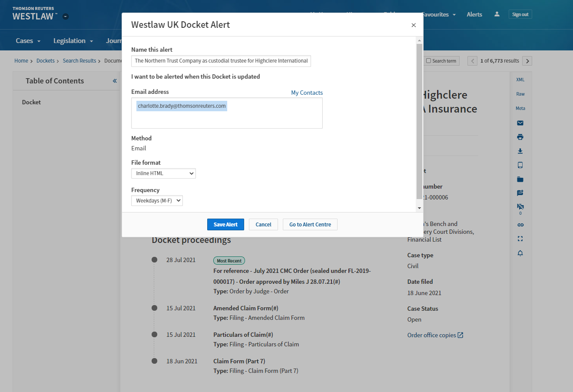Click the 18 Jun 2021 timeline marker

click(x=154, y=361)
